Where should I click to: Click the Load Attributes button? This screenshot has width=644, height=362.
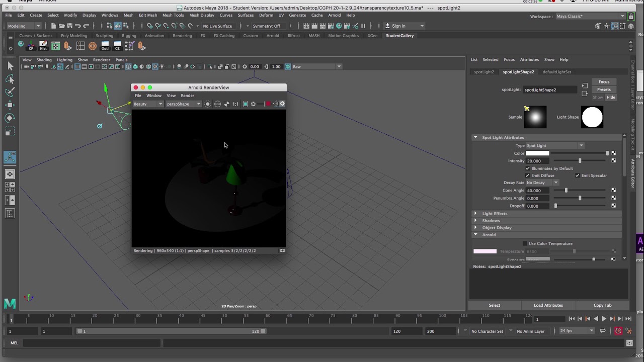[548, 305]
